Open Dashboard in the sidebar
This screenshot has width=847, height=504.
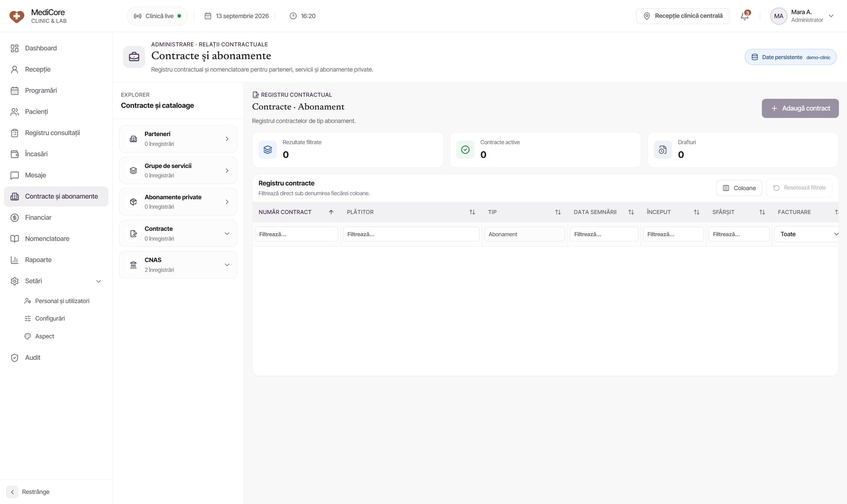click(56, 48)
